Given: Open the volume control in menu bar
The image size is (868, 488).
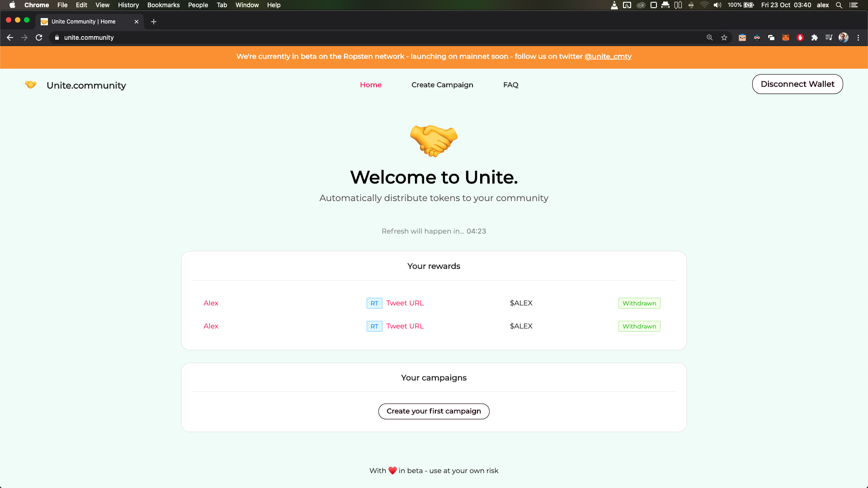Looking at the screenshot, I should (x=717, y=5).
